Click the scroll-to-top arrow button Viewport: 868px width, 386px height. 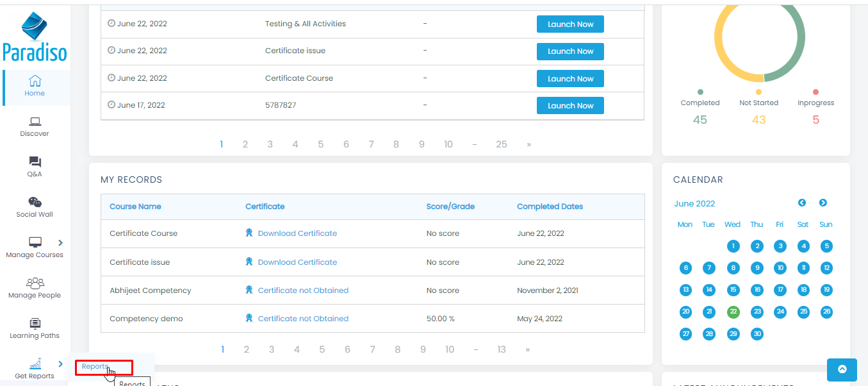842,369
